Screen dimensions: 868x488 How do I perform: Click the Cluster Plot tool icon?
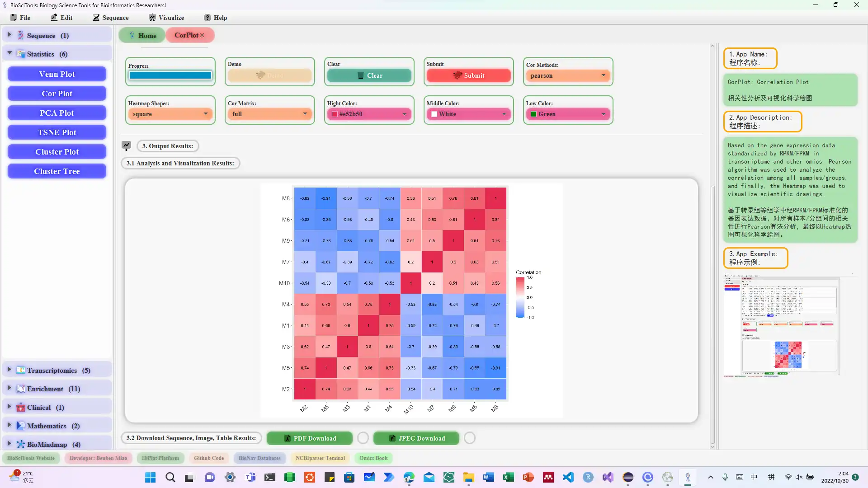[x=57, y=152]
